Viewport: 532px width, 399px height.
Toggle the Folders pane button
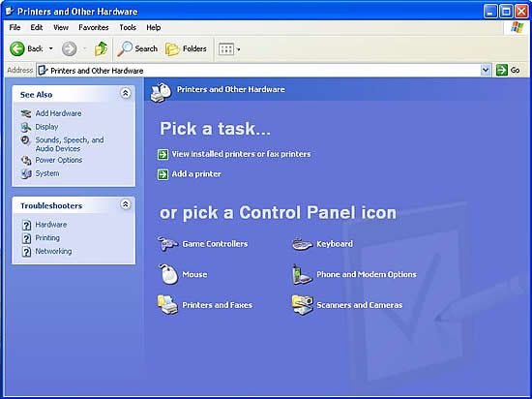(186, 48)
